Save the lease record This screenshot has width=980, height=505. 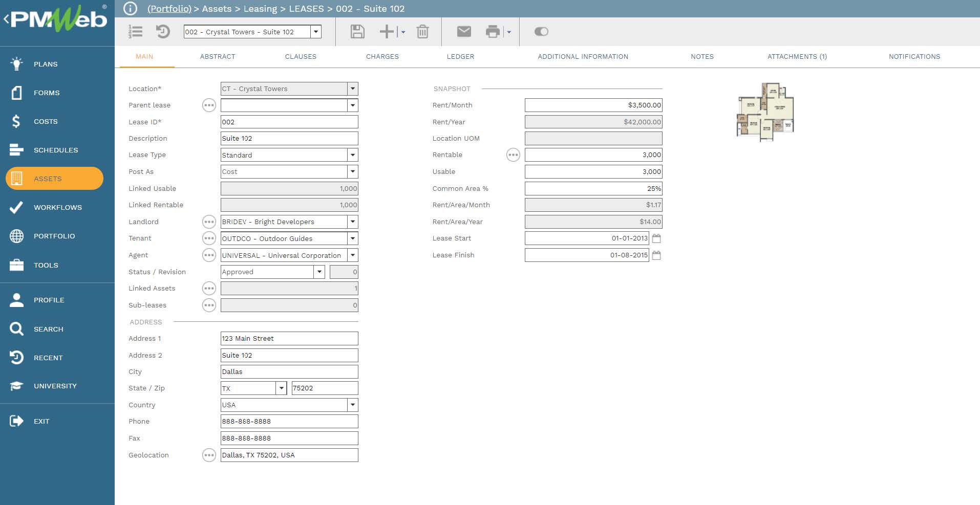coord(357,32)
